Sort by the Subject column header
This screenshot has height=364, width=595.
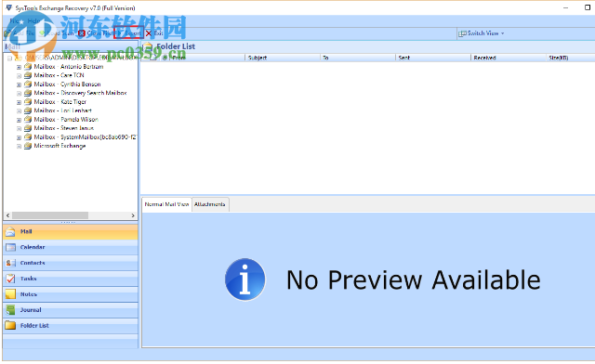(283, 58)
